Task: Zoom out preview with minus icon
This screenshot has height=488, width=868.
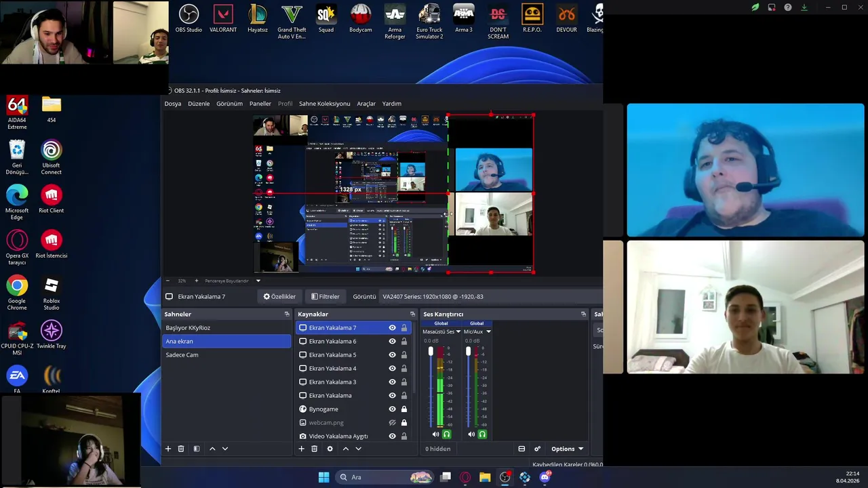Action: 168,281
